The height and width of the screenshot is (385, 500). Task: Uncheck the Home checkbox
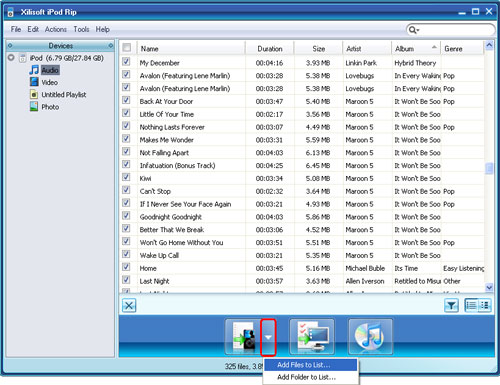coord(126,267)
